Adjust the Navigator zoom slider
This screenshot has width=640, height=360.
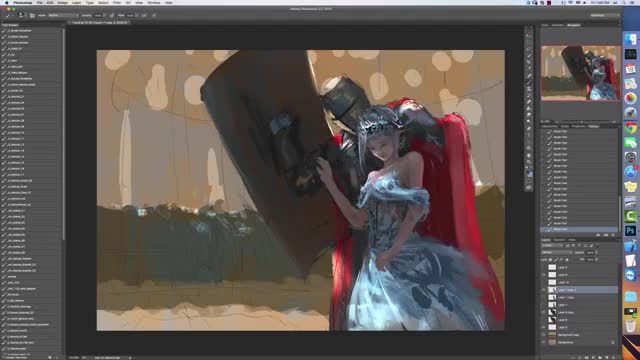pos(582,122)
